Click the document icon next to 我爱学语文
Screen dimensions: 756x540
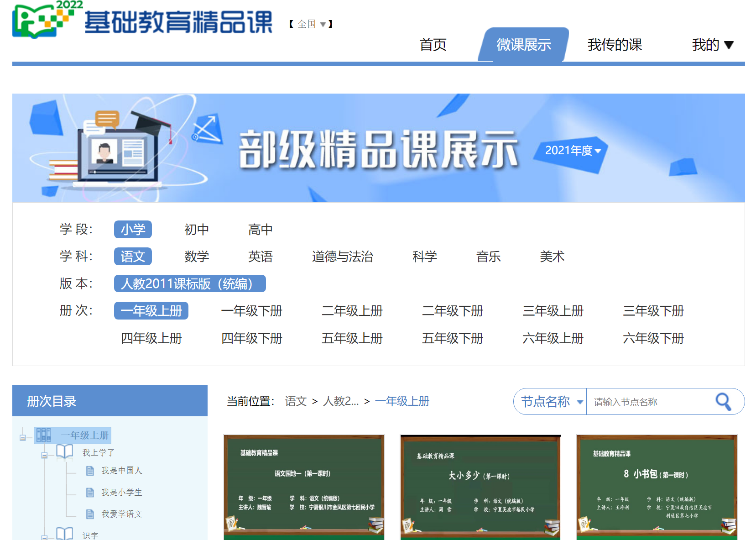point(90,514)
